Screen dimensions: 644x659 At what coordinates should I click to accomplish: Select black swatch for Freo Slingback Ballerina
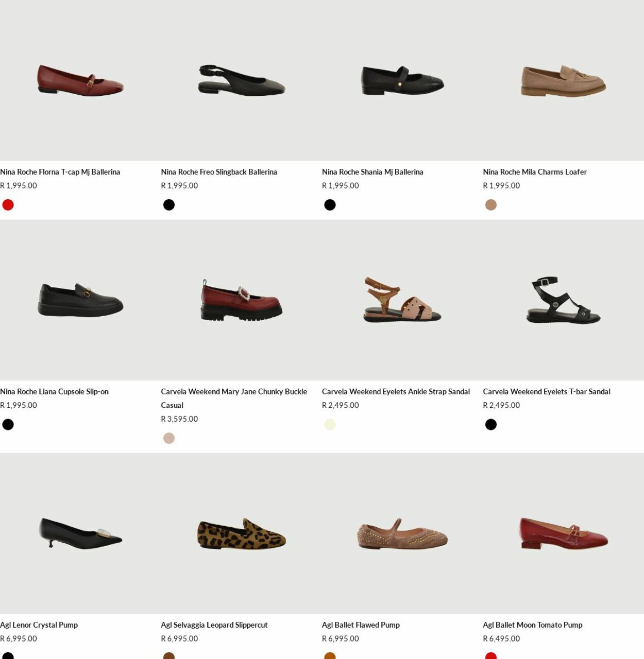[x=169, y=205]
